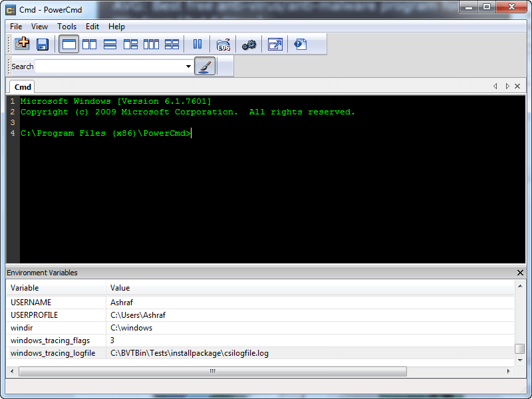
Task: Click the save (floppy disk) icon
Action: 43,45
